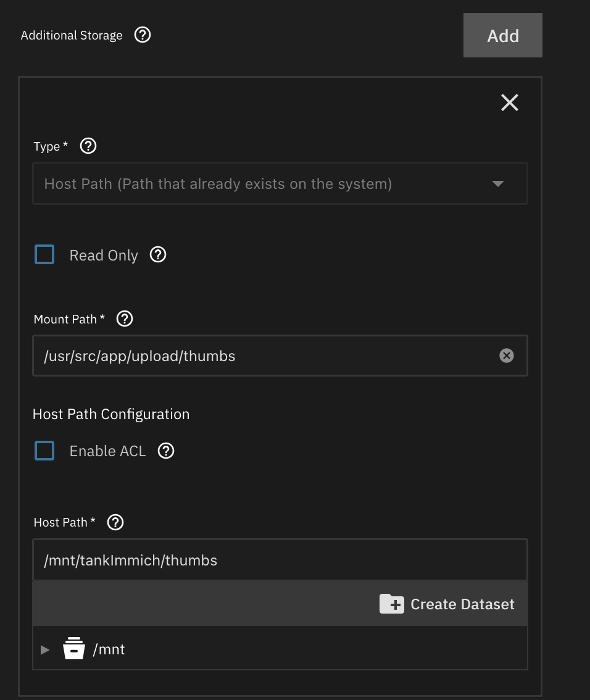Enable the Read Only checkbox
Image resolution: width=590 pixels, height=700 pixels.
click(x=44, y=254)
